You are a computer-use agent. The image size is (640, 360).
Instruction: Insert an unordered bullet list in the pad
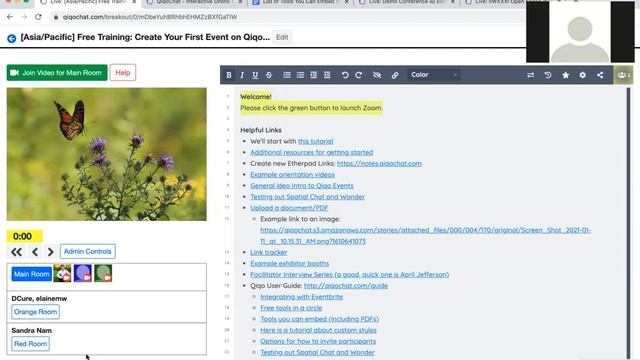[x=300, y=75]
